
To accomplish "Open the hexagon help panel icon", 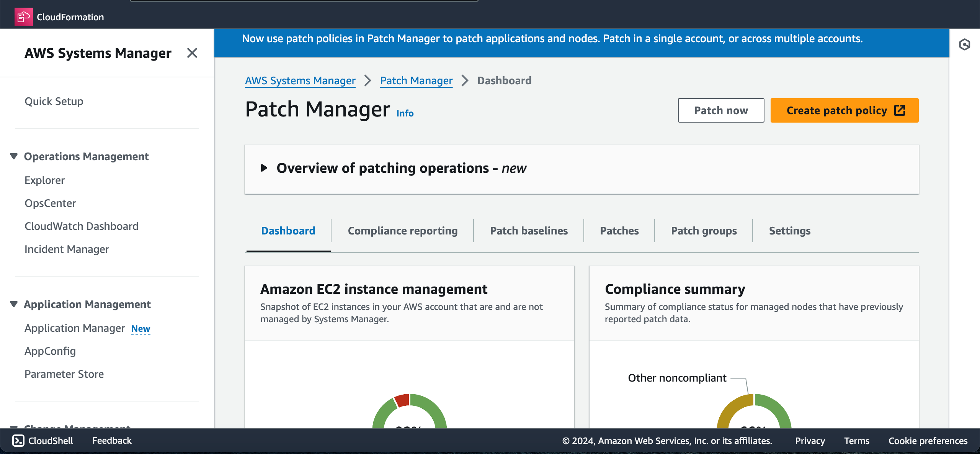I will click(x=965, y=44).
